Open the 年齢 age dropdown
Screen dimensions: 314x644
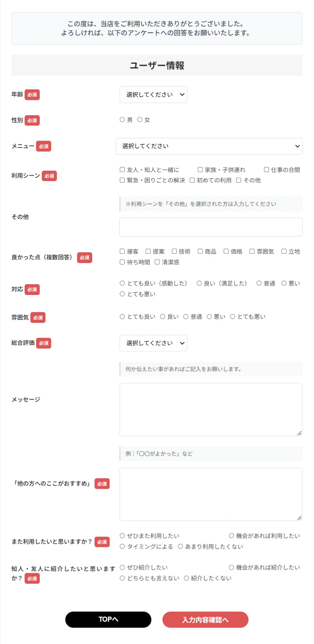click(x=153, y=95)
